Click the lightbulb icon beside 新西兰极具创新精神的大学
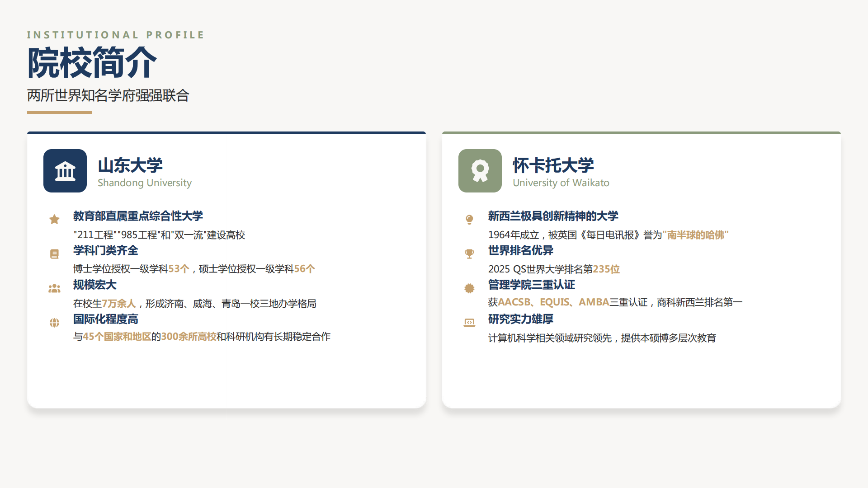 (469, 220)
